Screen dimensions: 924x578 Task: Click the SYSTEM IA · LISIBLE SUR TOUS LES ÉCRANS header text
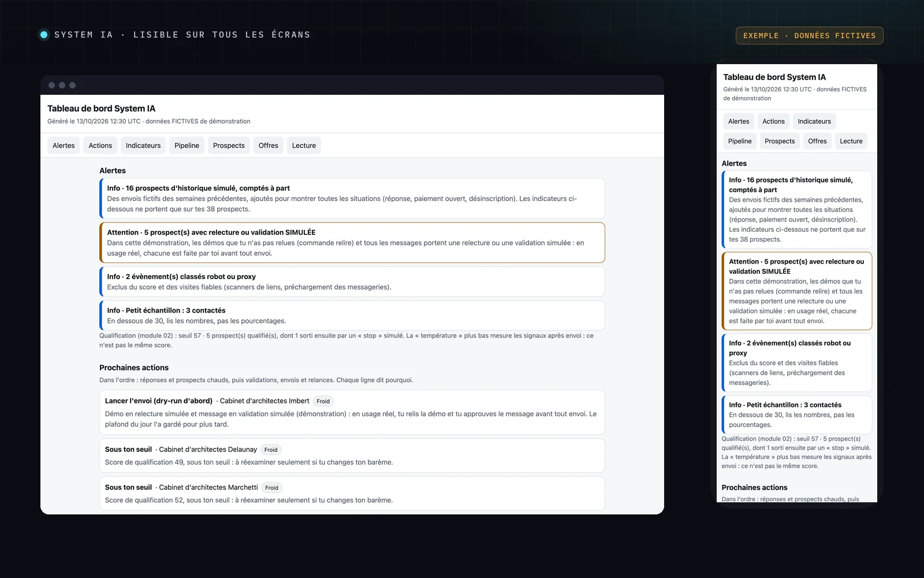[x=182, y=35]
